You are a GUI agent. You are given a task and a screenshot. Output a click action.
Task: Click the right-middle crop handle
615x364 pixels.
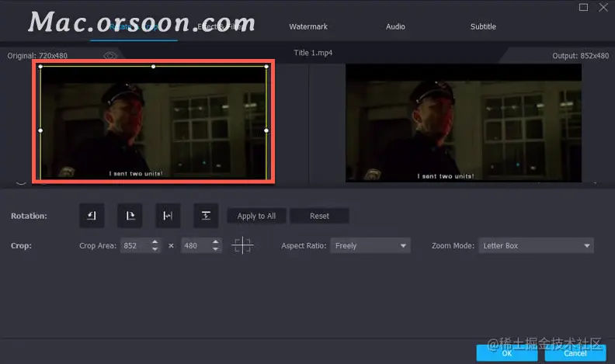266,130
